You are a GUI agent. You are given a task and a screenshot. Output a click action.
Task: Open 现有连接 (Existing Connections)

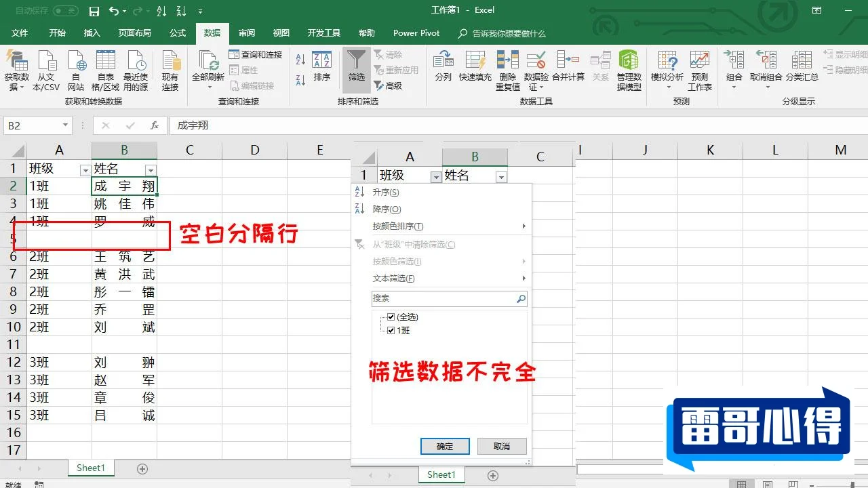[170, 71]
